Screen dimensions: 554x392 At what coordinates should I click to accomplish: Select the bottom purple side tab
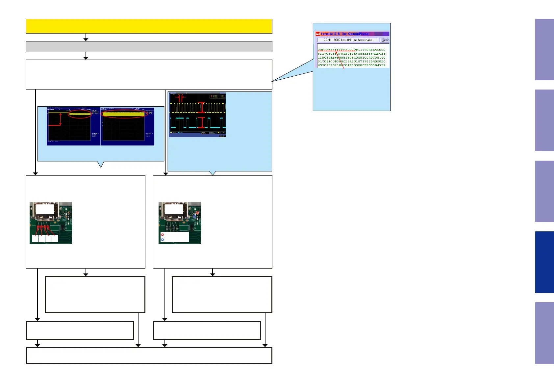(544, 333)
